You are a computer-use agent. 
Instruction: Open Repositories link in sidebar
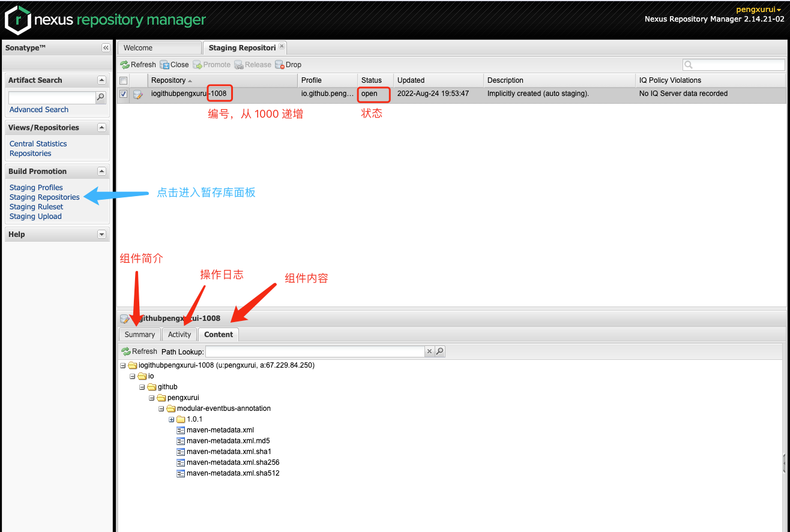pyautogui.click(x=31, y=154)
